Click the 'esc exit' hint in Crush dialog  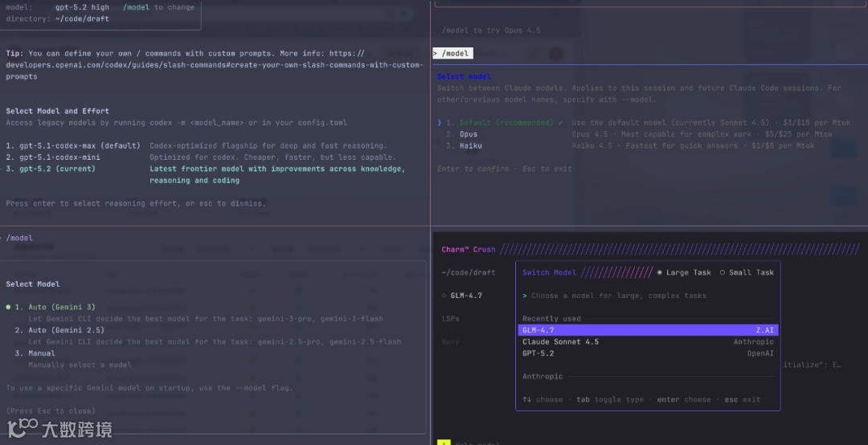(x=743, y=399)
